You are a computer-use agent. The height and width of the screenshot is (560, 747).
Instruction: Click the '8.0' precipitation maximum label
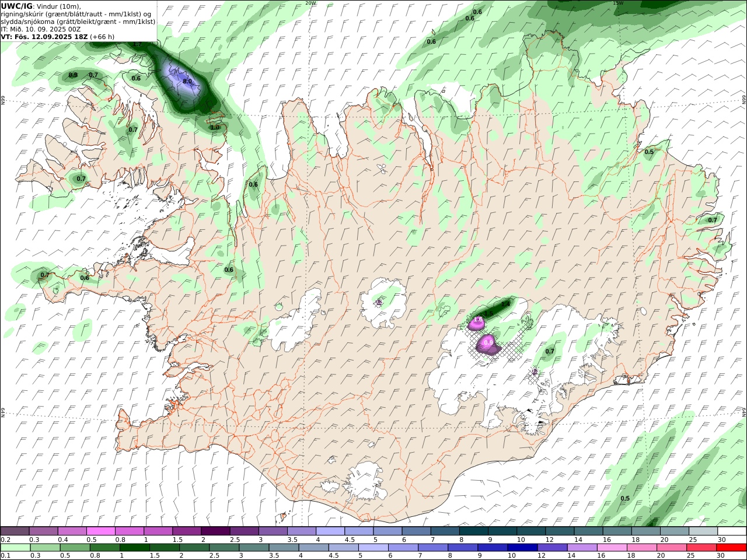click(187, 82)
